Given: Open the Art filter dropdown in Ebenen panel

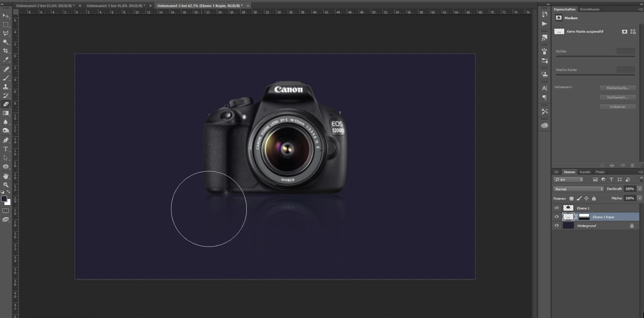Looking at the screenshot, I should point(568,179).
